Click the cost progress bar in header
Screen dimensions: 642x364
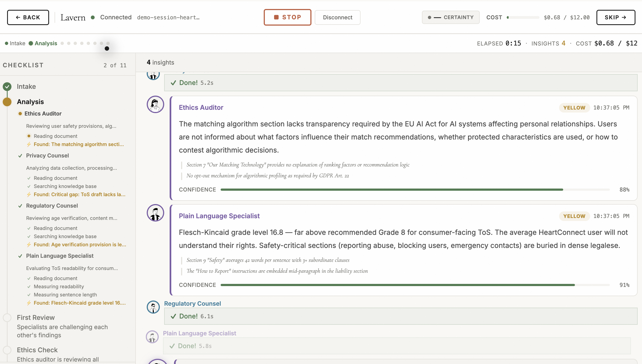point(523,17)
